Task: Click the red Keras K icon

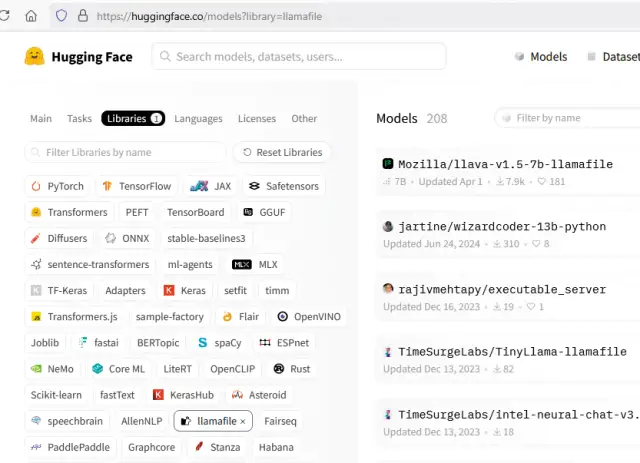Action: (169, 290)
